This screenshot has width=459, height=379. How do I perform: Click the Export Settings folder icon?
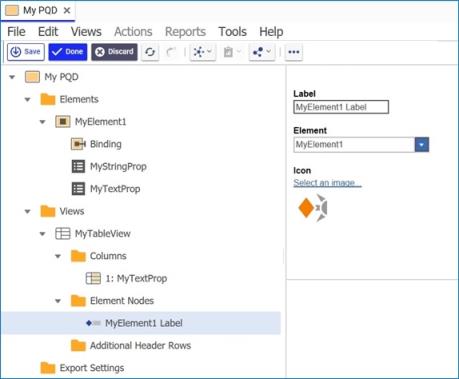pos(48,368)
